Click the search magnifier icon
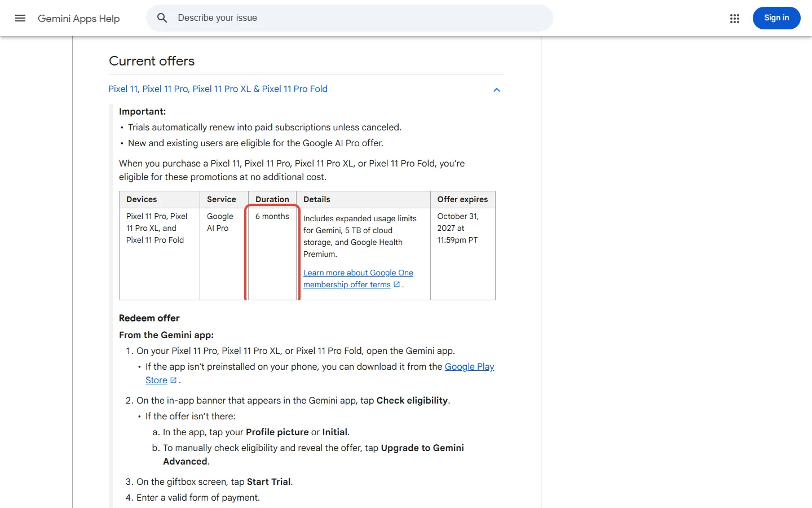 (162, 18)
